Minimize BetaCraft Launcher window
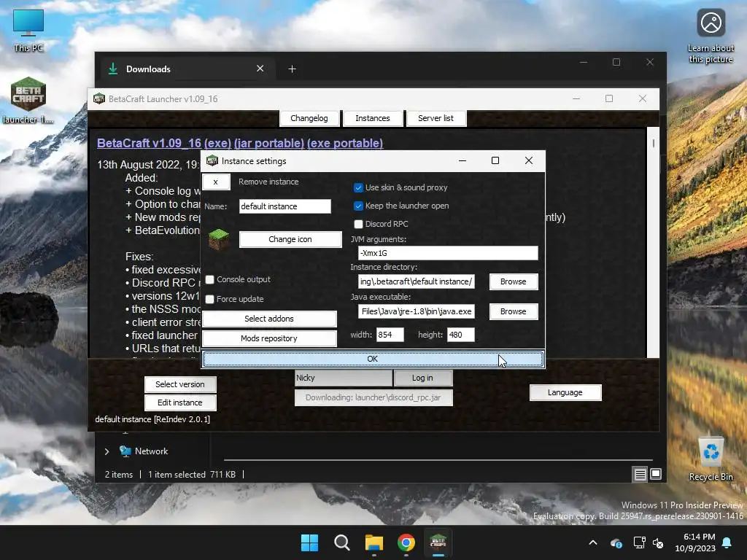This screenshot has width=747, height=560. pyautogui.click(x=576, y=98)
